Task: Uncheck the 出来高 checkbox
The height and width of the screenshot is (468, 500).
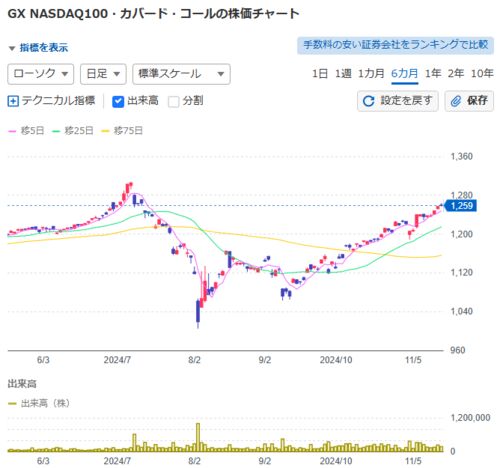Action: click(118, 101)
